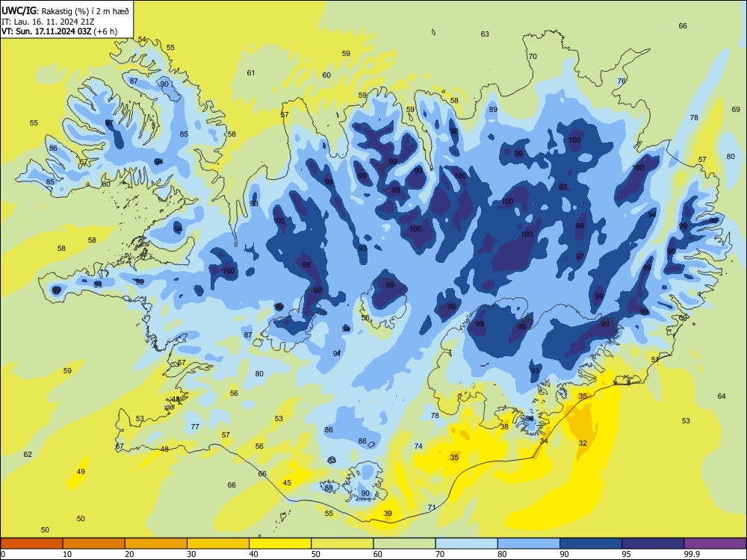Click the map value '54' at the northwest tip
This screenshot has height=560, width=747.
[142, 39]
